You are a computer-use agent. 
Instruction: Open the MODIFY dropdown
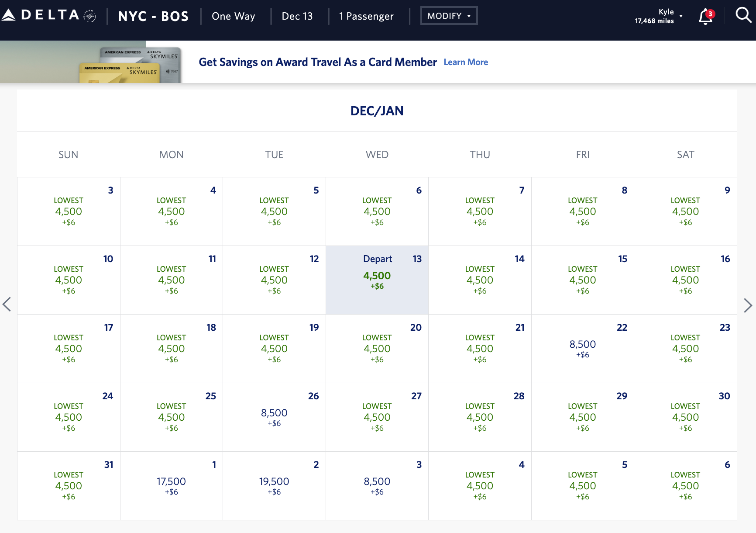click(449, 15)
